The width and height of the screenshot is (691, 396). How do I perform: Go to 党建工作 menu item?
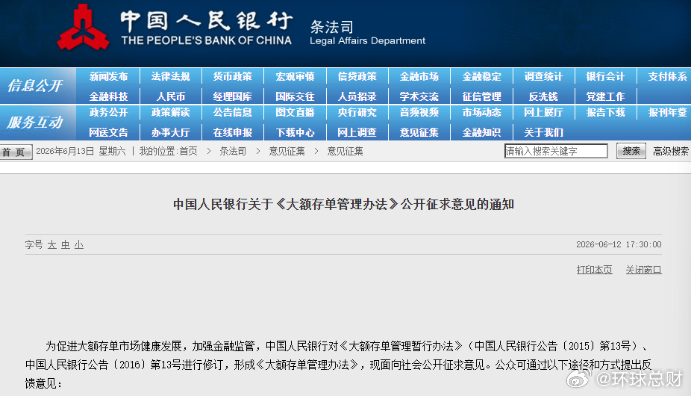coord(606,96)
